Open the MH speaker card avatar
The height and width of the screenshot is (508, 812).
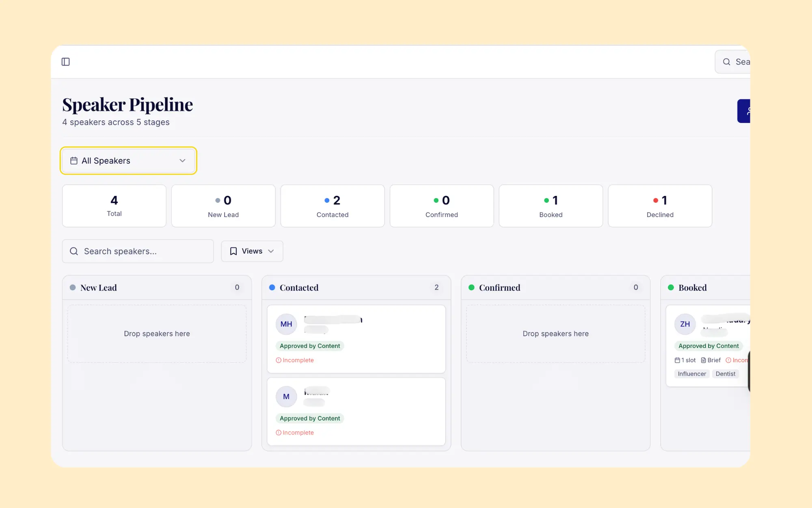click(286, 324)
